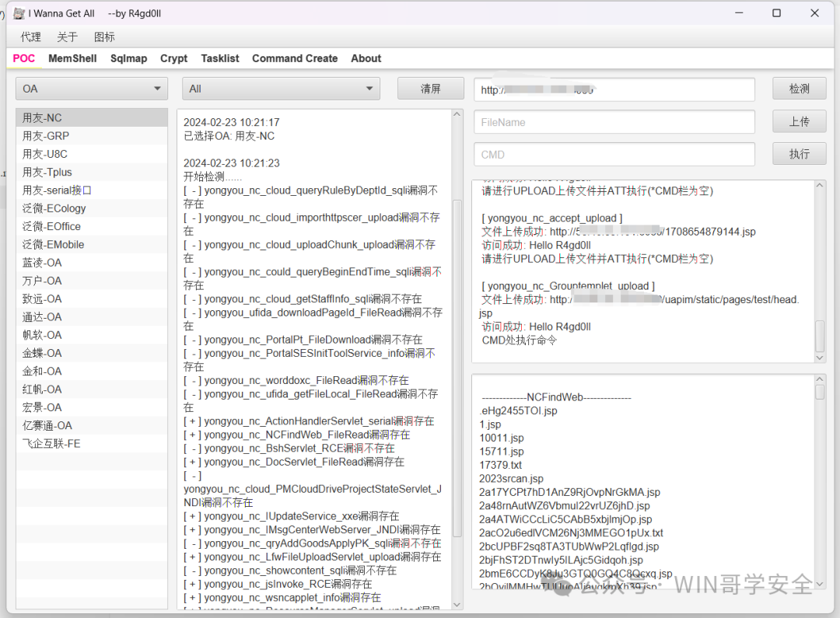840x618 pixels.
Task: Select 泛微-ECology in the OA list
Action: click(92, 208)
